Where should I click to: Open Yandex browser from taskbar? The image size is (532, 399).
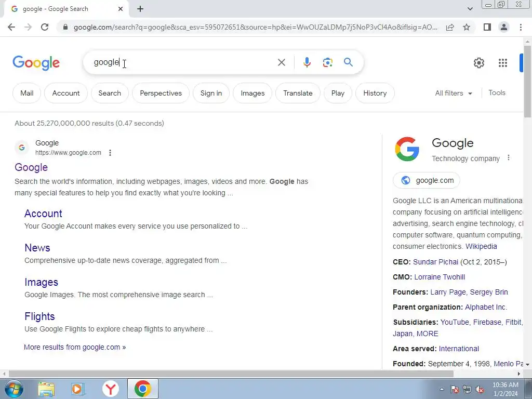110,389
